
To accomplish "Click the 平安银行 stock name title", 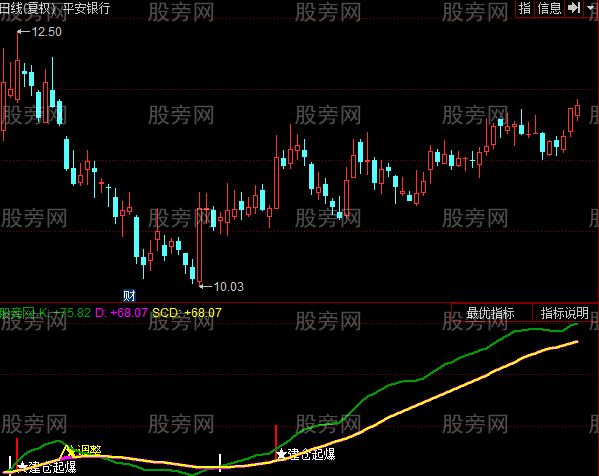I will [x=86, y=8].
